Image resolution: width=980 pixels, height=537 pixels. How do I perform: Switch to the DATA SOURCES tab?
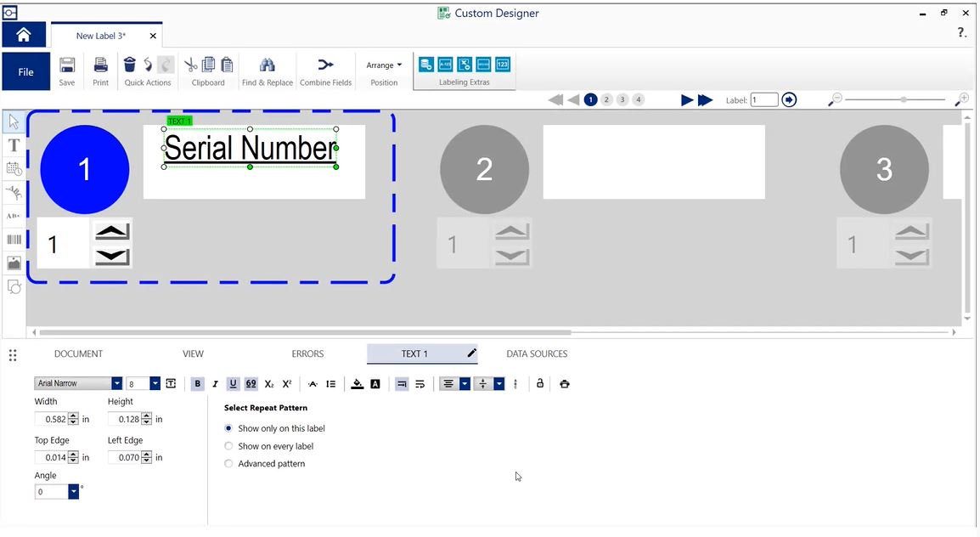coord(537,353)
